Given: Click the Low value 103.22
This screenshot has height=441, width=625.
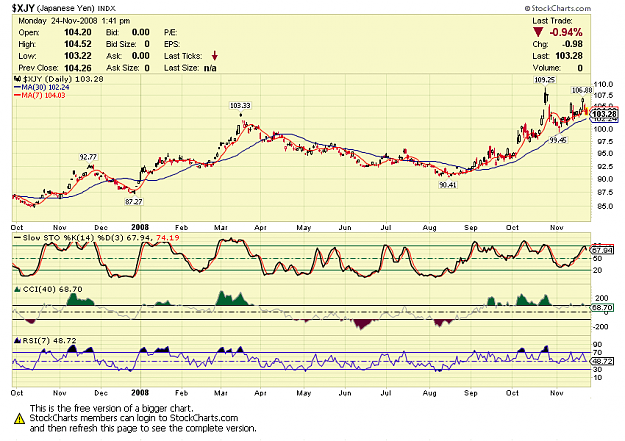Looking at the screenshot, I should click(78, 56).
